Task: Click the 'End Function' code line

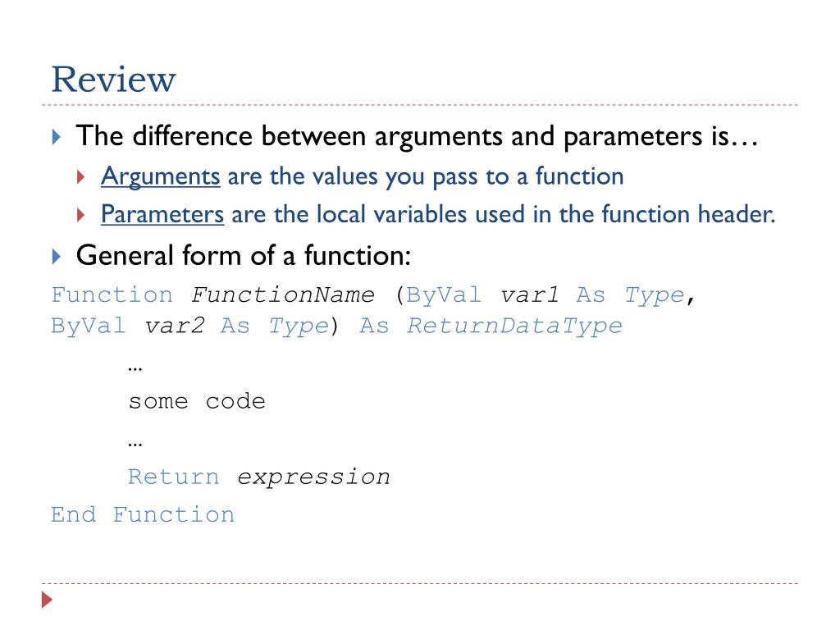Action: [143, 514]
